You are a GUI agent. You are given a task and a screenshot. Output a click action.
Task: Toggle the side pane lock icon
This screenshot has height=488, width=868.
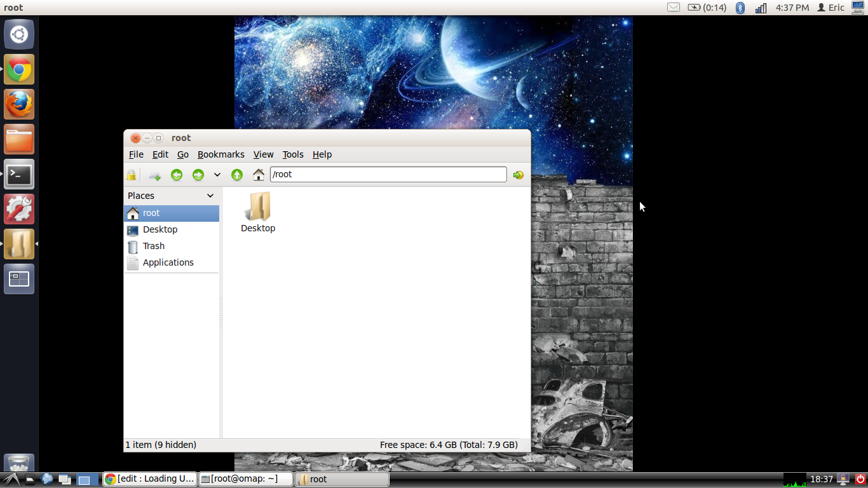point(132,175)
